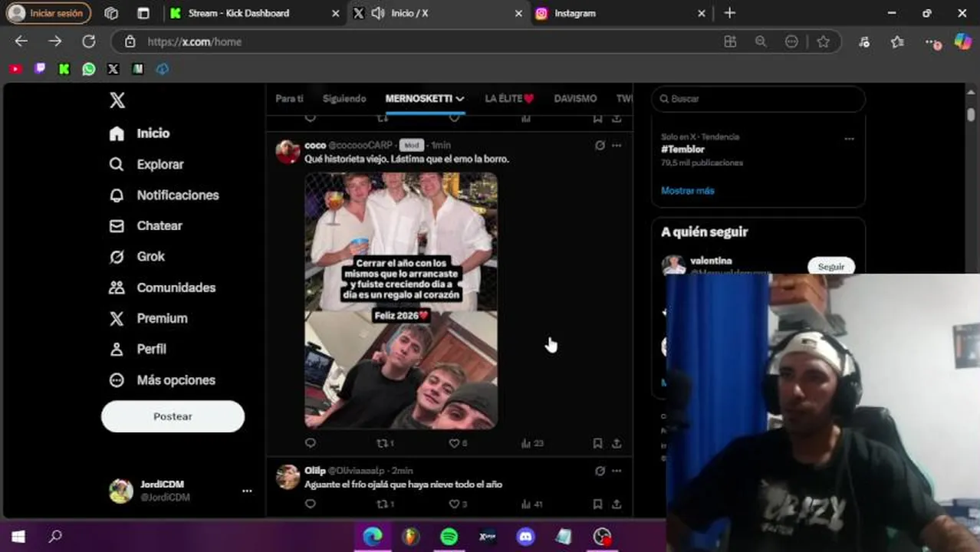
Task: Expand the MERNOSKETTI tab chevron
Action: (460, 99)
